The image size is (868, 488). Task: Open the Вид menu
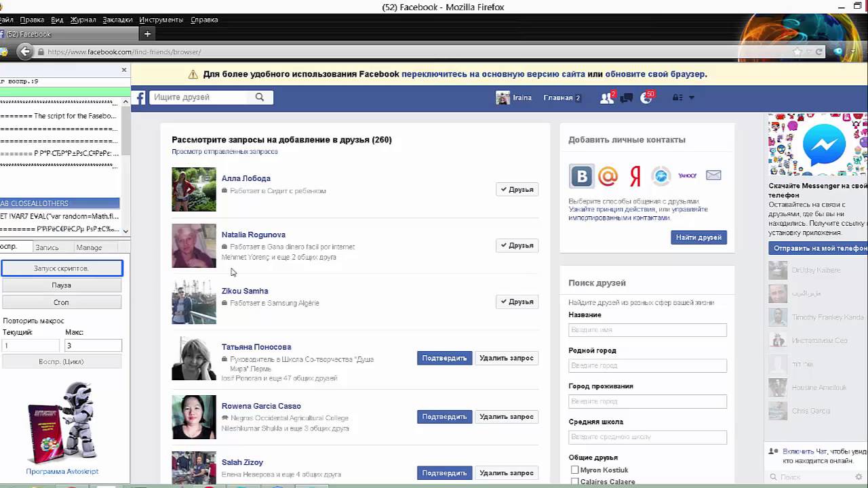point(57,20)
